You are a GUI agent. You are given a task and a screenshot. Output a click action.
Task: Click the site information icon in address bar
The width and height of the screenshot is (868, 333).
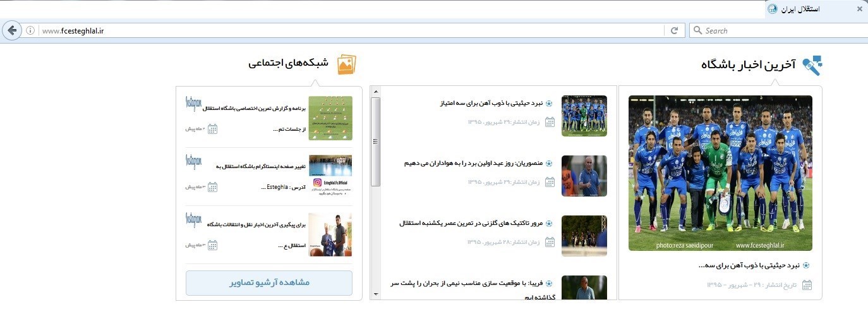tap(30, 30)
